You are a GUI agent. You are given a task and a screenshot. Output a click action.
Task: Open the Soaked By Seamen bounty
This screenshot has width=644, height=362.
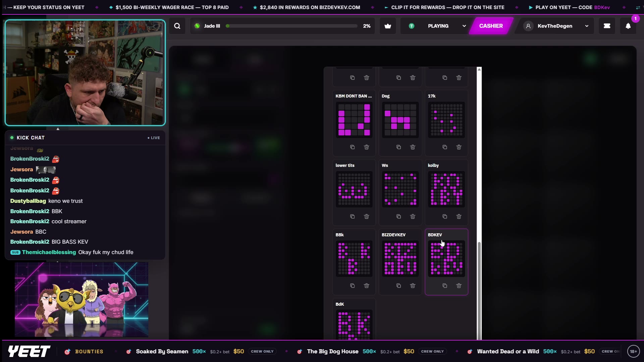[x=201, y=352]
